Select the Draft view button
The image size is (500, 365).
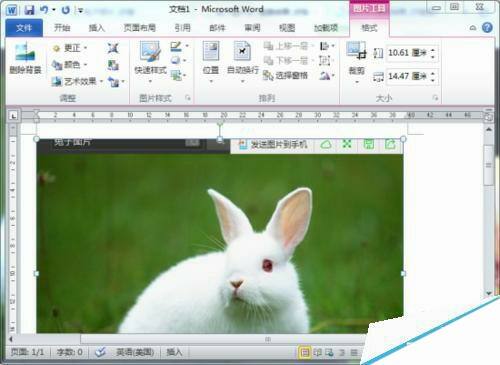(x=354, y=352)
